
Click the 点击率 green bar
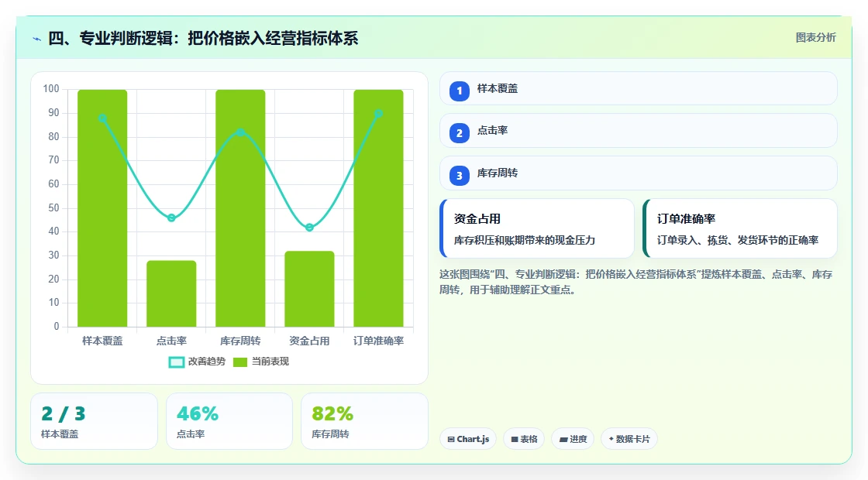171,293
